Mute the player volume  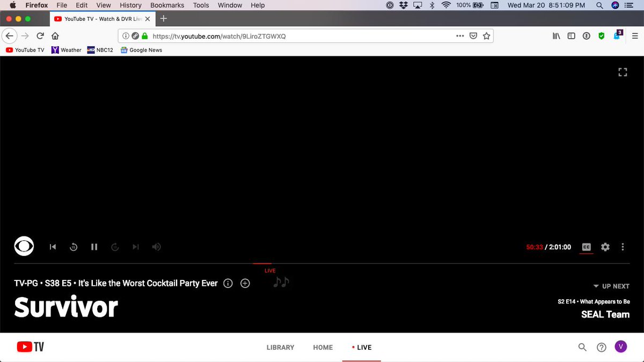pos(156,247)
